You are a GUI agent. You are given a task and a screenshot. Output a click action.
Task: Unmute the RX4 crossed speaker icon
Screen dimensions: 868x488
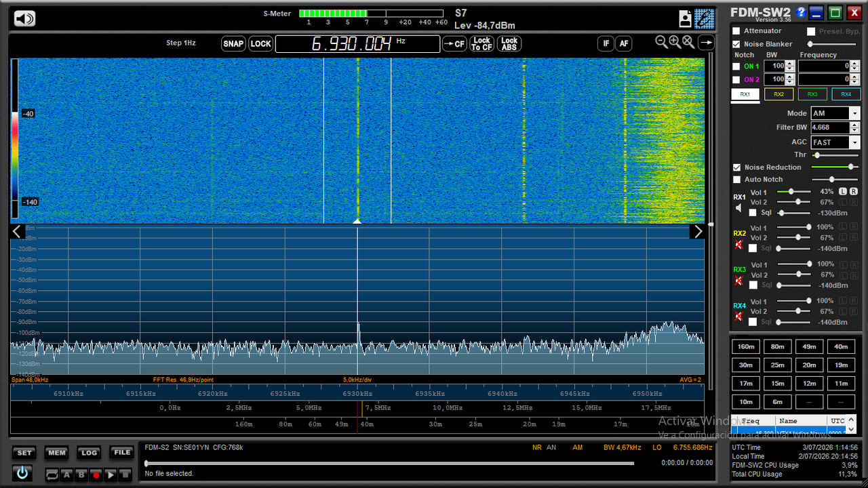tap(739, 317)
